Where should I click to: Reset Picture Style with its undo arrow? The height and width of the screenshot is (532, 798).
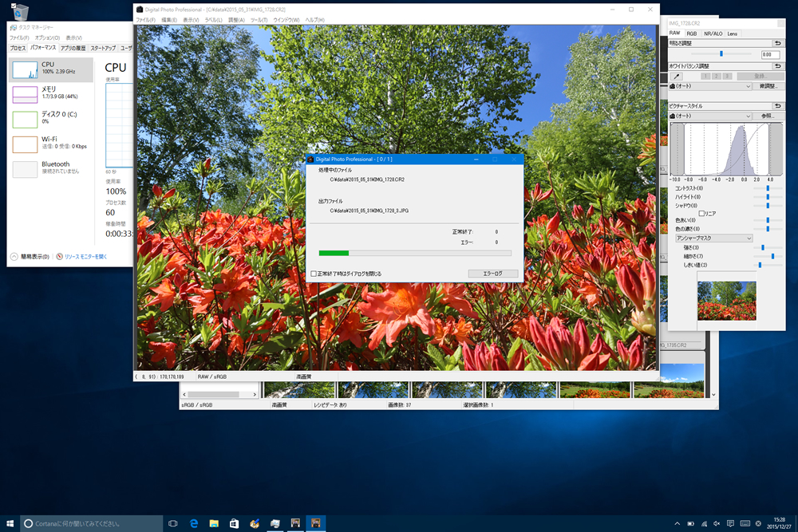(x=777, y=106)
